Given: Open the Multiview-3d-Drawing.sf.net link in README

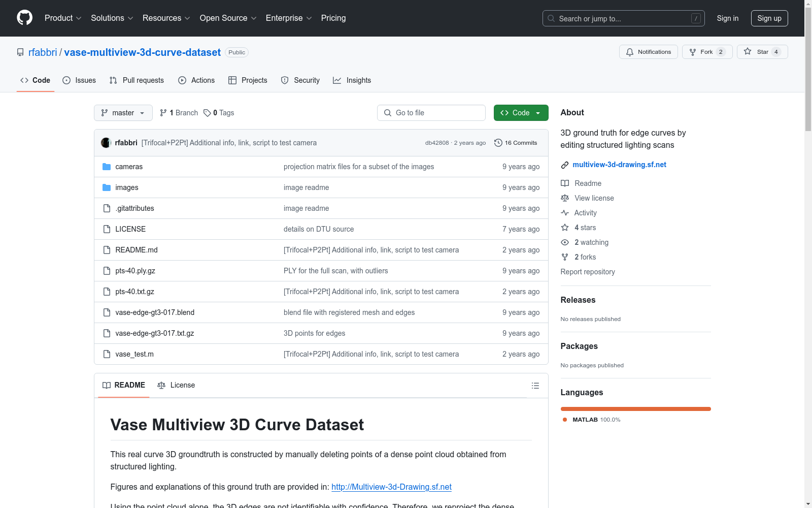Looking at the screenshot, I should tap(391, 487).
